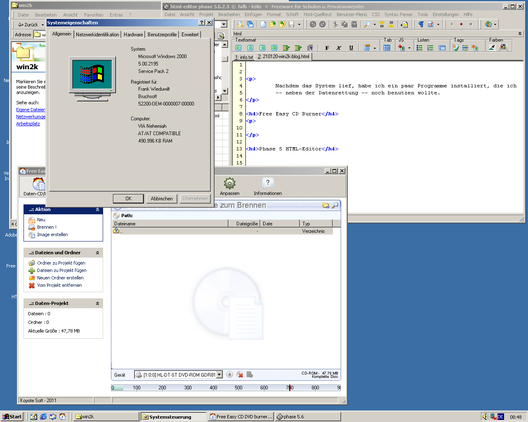Open Einfügen menu in phase 5 editor
The height and width of the screenshot is (422, 528).
(253, 14)
